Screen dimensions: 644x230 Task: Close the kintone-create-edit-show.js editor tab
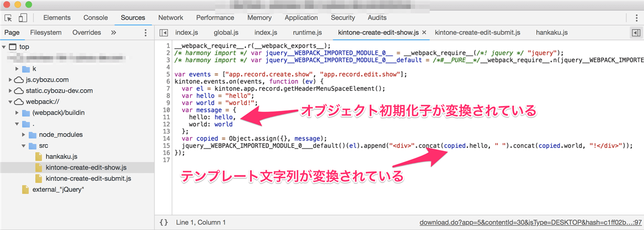pos(424,32)
